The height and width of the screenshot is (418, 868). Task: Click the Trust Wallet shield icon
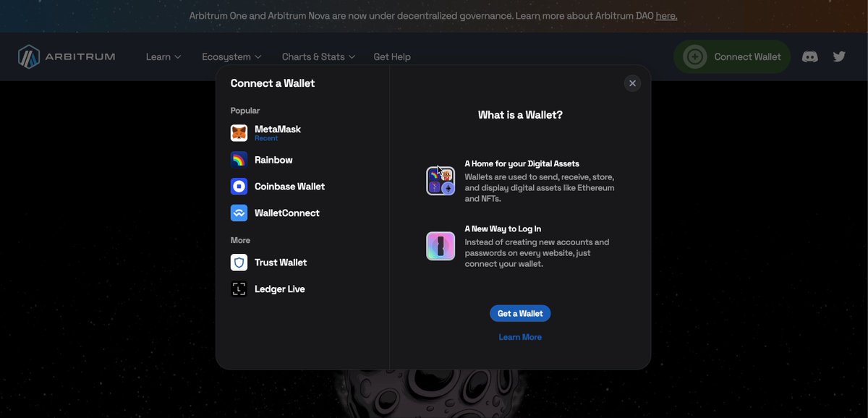(x=239, y=263)
